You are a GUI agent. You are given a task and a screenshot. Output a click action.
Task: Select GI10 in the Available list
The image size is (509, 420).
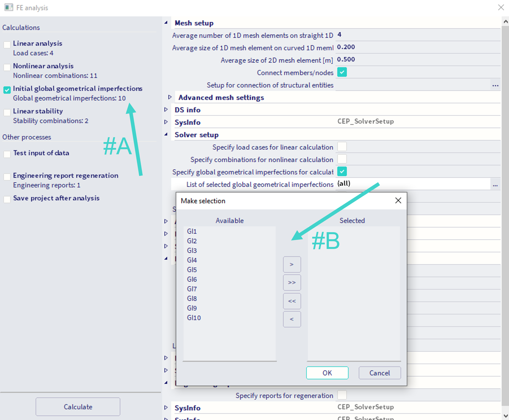tap(194, 318)
